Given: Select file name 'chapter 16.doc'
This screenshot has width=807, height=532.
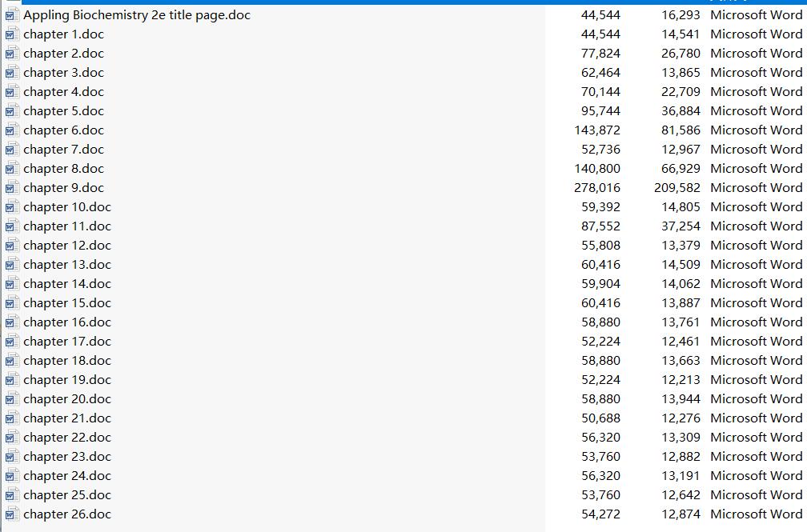Looking at the screenshot, I should click(x=67, y=322).
